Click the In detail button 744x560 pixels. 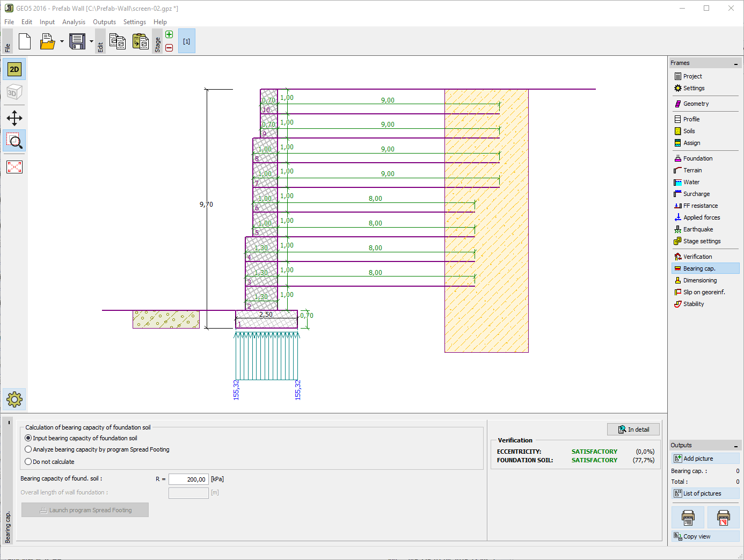633,430
